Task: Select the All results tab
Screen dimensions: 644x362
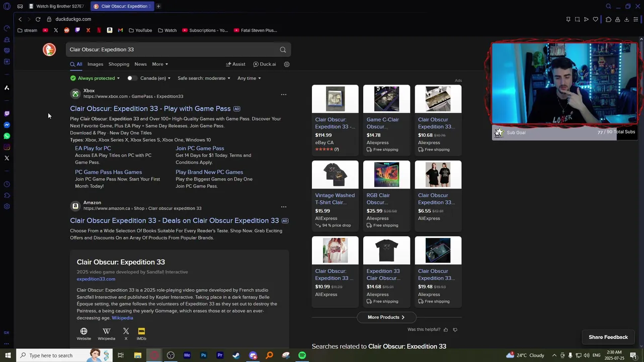Action: click(76, 64)
